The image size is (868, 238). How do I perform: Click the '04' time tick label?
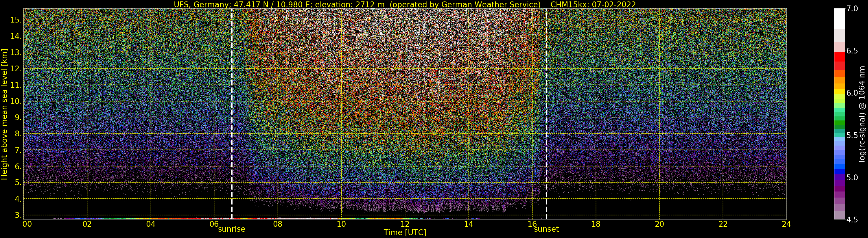(151, 224)
